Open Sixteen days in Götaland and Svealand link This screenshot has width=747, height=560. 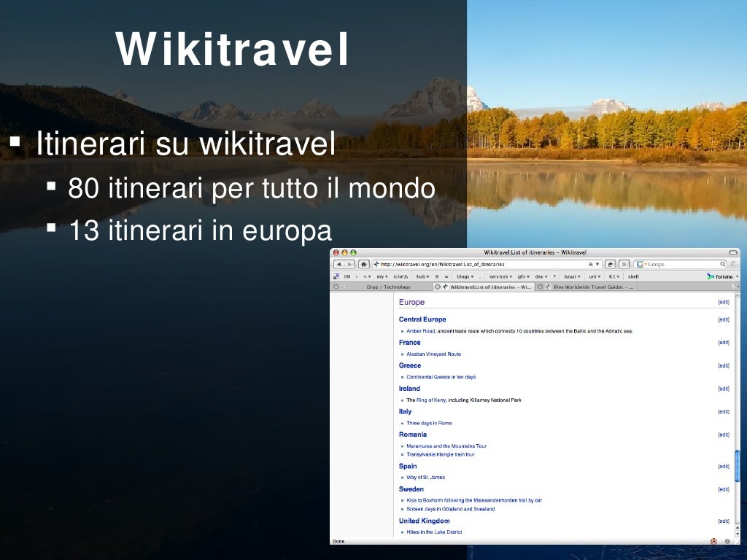point(451,509)
